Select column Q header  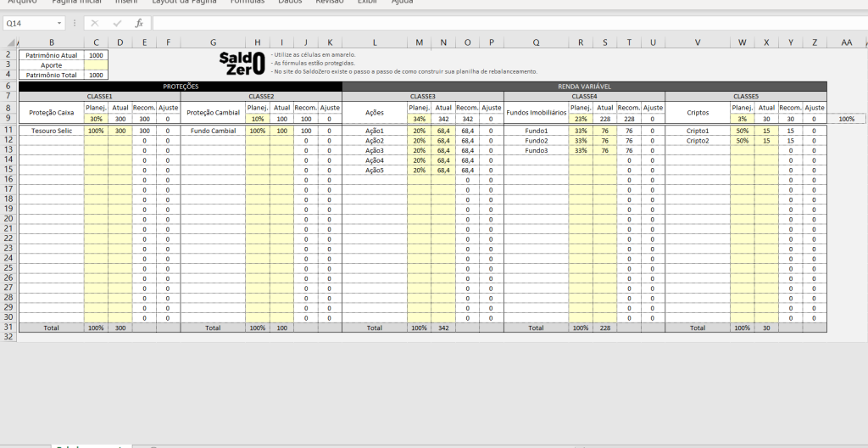click(x=536, y=42)
